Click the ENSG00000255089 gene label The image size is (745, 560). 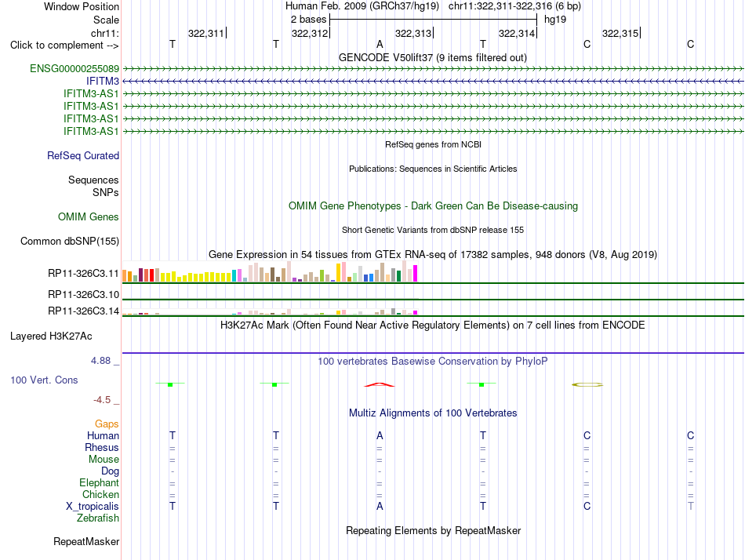point(74,68)
